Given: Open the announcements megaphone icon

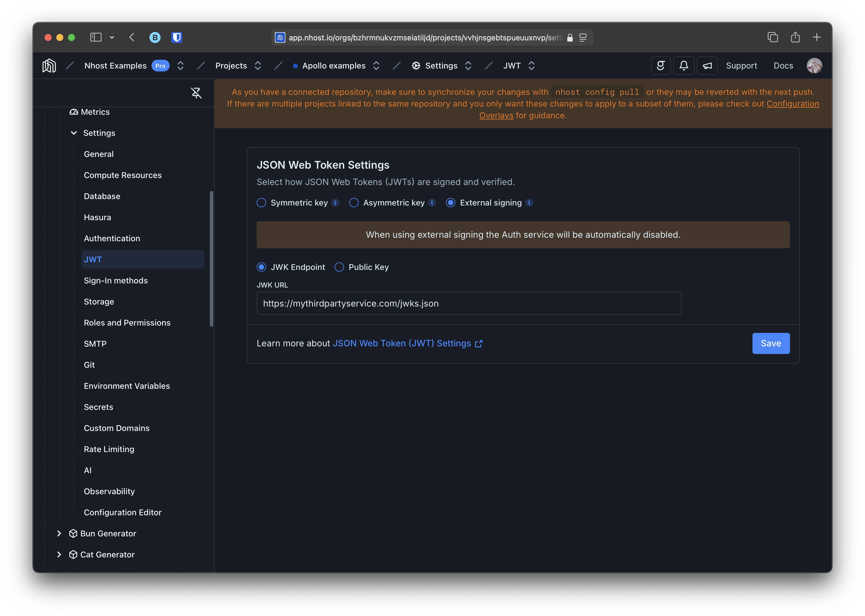Looking at the screenshot, I should coord(707,66).
